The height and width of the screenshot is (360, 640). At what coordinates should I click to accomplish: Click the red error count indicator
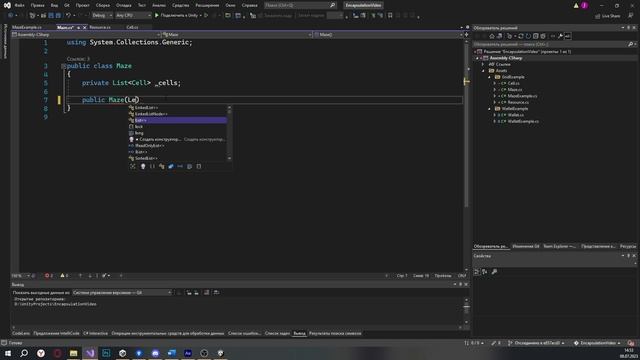point(49,276)
